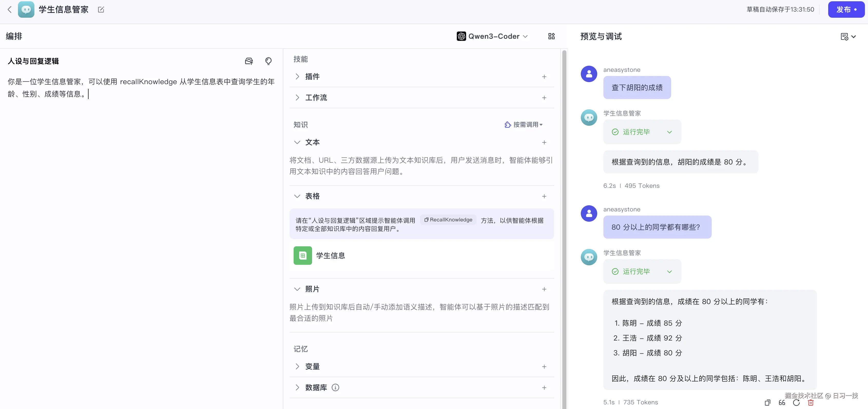Click the regenerate response icon

pos(796,402)
